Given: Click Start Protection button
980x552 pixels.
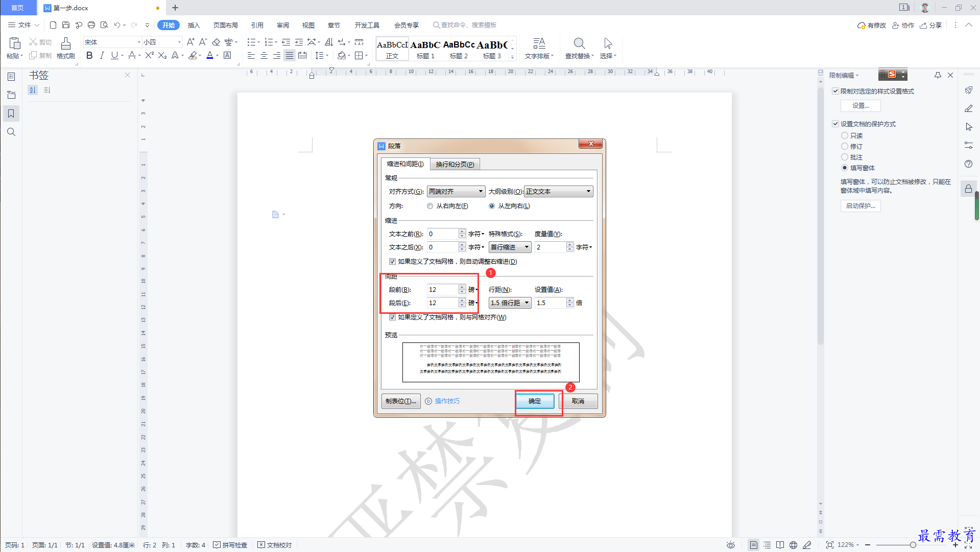Looking at the screenshot, I should tap(861, 206).
